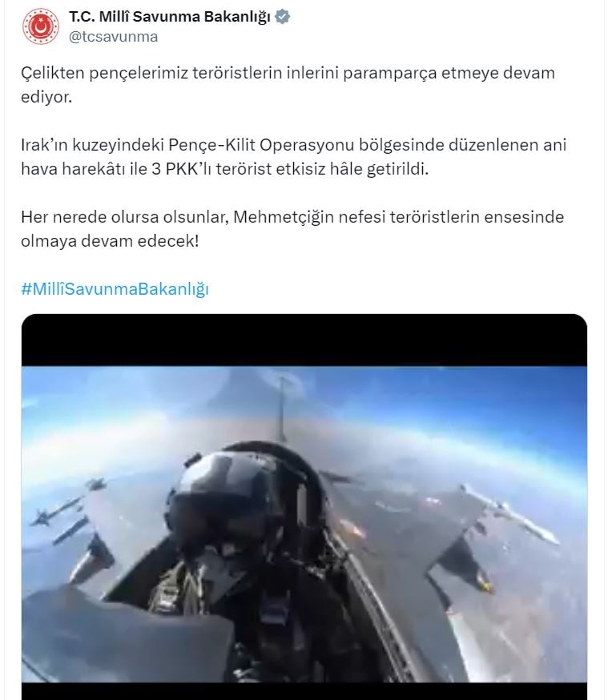Click the black letterbox bar above the video

[304, 340]
